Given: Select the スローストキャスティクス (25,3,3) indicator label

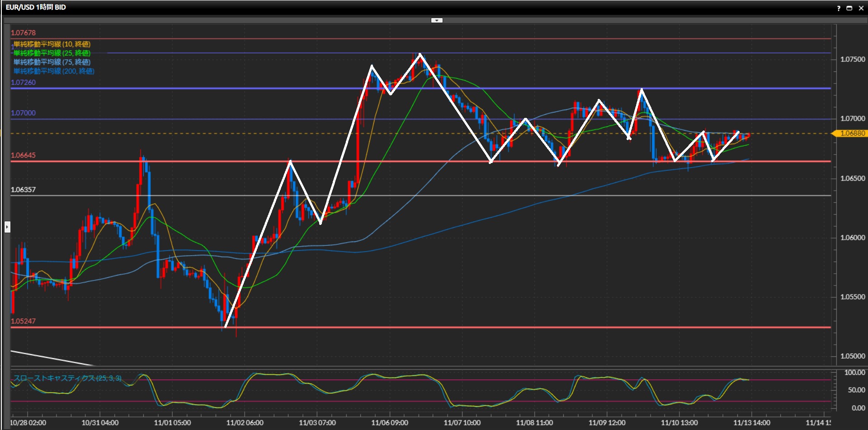Looking at the screenshot, I should [x=67, y=378].
